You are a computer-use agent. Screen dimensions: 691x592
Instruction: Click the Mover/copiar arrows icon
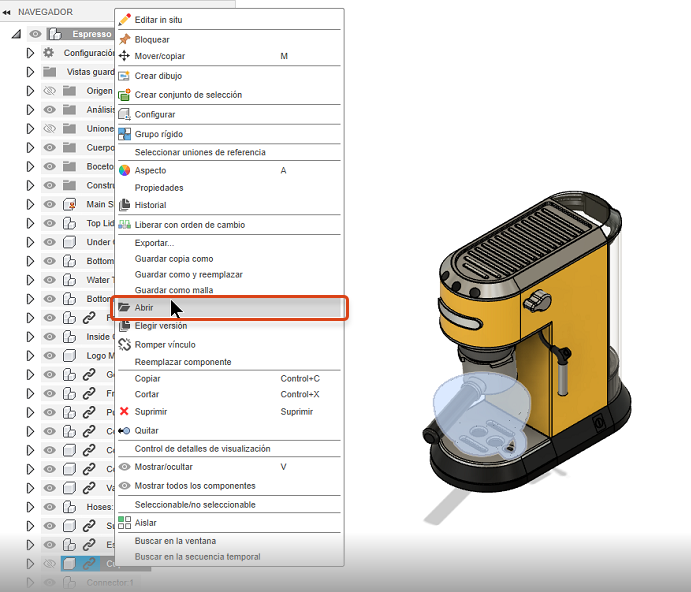click(125, 56)
